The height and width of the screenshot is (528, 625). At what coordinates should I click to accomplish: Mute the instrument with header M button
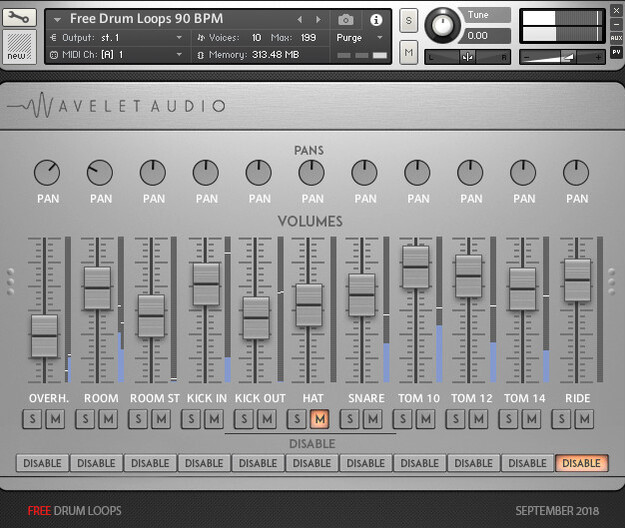pos(409,52)
